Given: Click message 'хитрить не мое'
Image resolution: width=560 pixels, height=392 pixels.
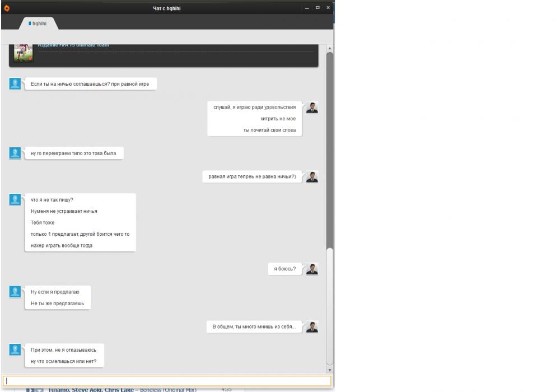Looking at the screenshot, I should pyautogui.click(x=278, y=119).
